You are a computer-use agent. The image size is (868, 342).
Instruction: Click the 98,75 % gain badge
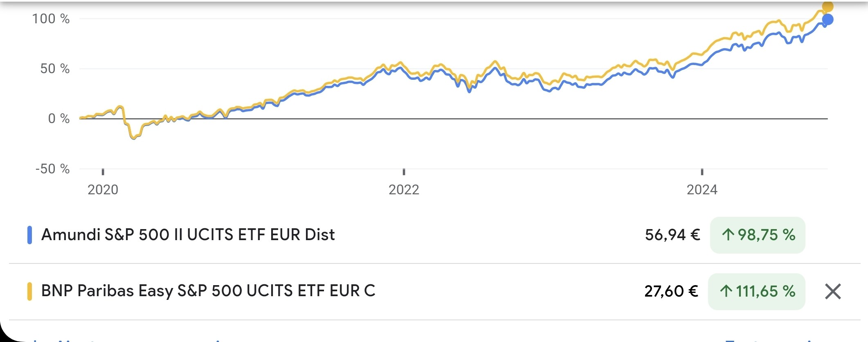[x=758, y=235]
